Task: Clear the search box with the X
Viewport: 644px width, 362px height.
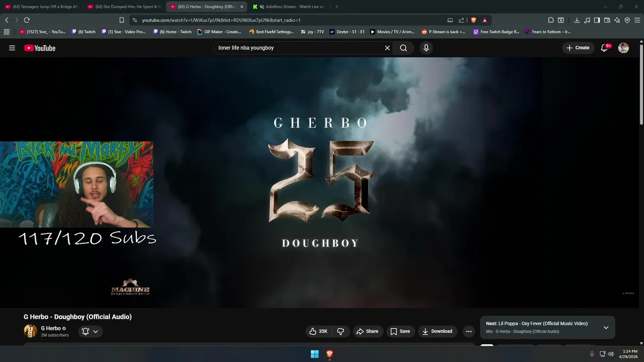Action: point(387,48)
